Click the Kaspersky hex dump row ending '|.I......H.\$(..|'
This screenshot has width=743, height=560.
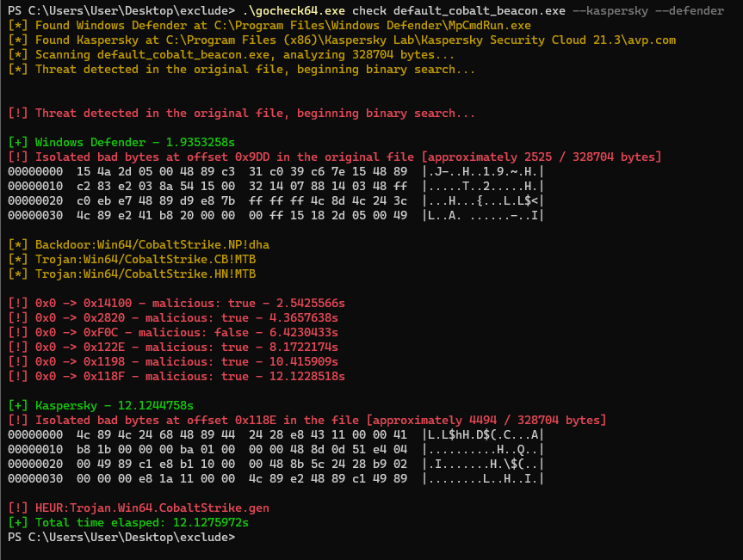point(276,465)
